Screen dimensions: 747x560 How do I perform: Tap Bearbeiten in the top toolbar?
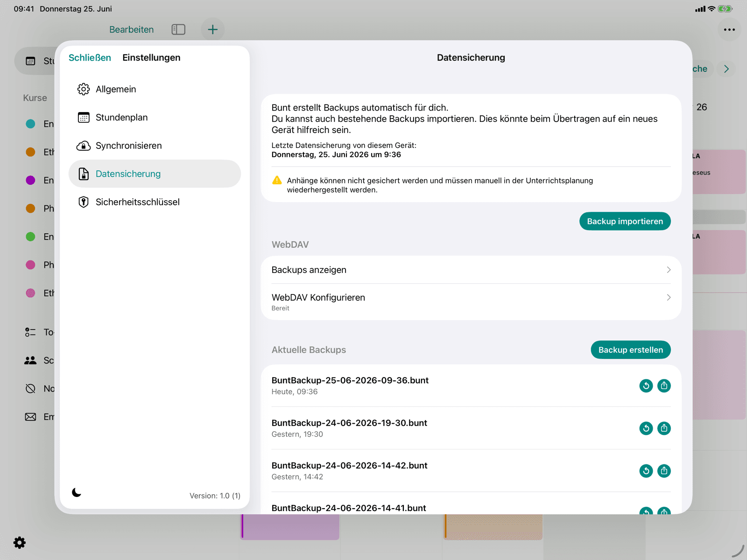click(131, 29)
